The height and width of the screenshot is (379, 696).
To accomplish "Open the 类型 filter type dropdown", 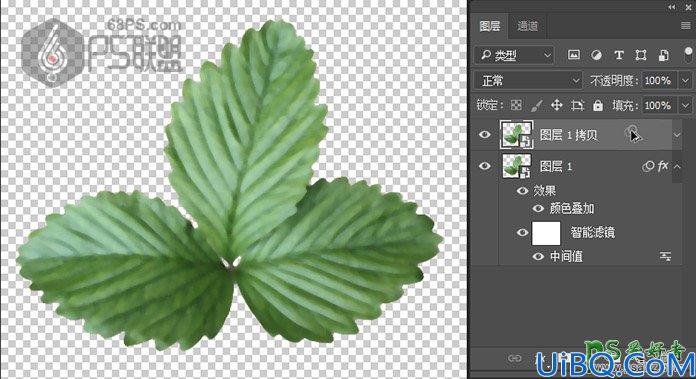I will point(514,55).
